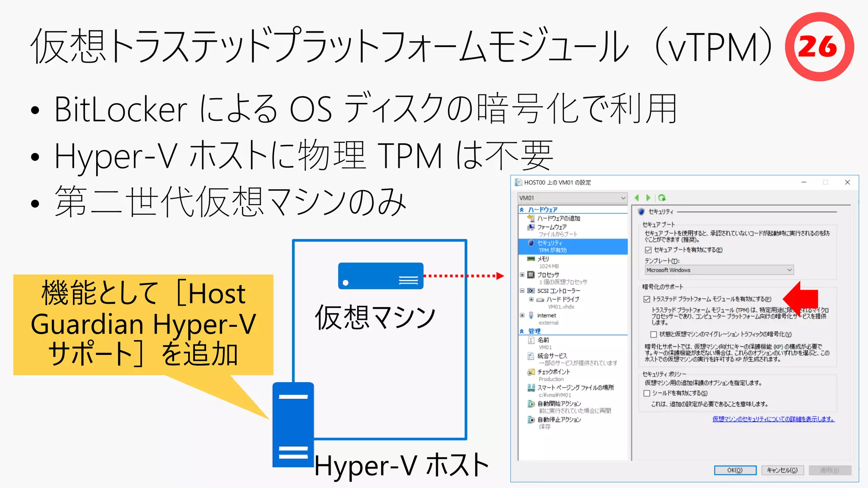Click the 自動開始アクション icon
868x488 pixels.
[531, 404]
